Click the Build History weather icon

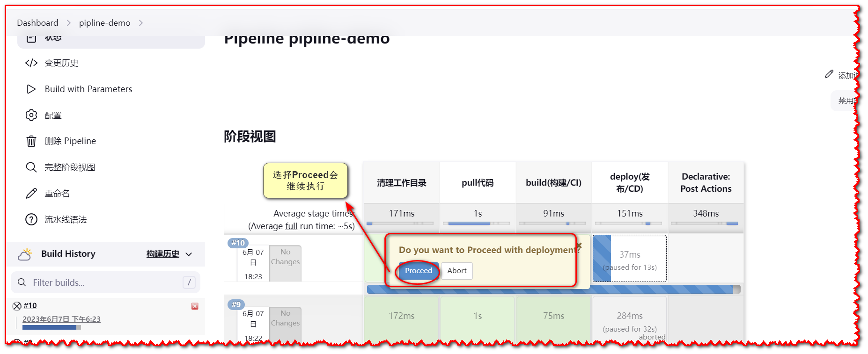[25, 254]
